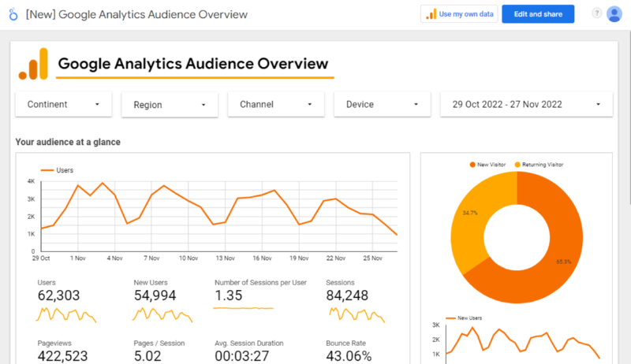This screenshot has width=631, height=364.
Task: Open the user account avatar
Action: pyautogui.click(x=614, y=14)
